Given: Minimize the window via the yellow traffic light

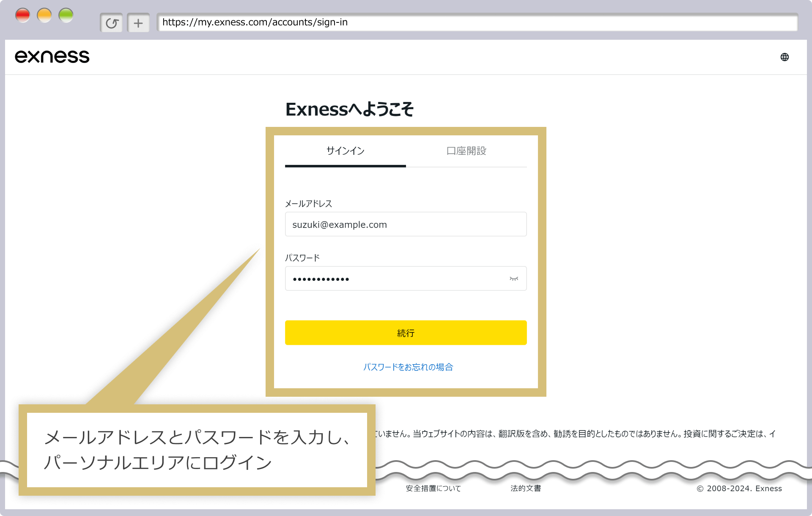Looking at the screenshot, I should point(44,15).
